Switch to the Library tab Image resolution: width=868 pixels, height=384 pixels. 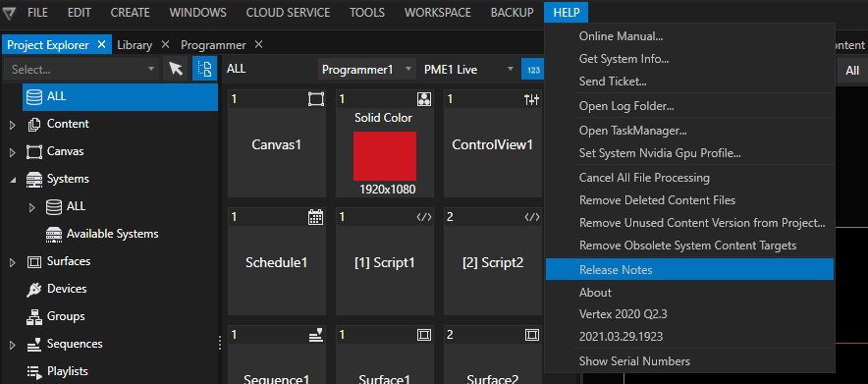click(135, 45)
